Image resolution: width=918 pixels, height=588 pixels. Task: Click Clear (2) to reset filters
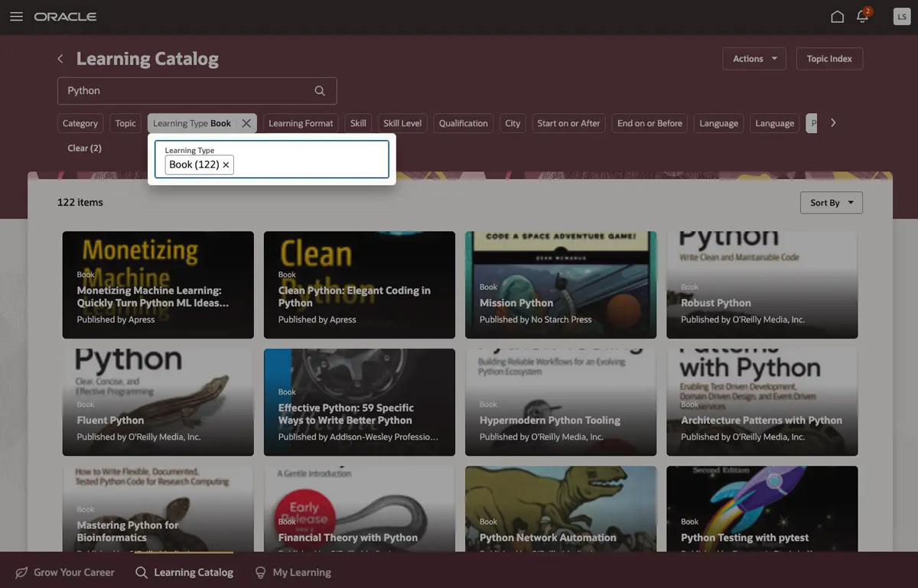(x=84, y=148)
